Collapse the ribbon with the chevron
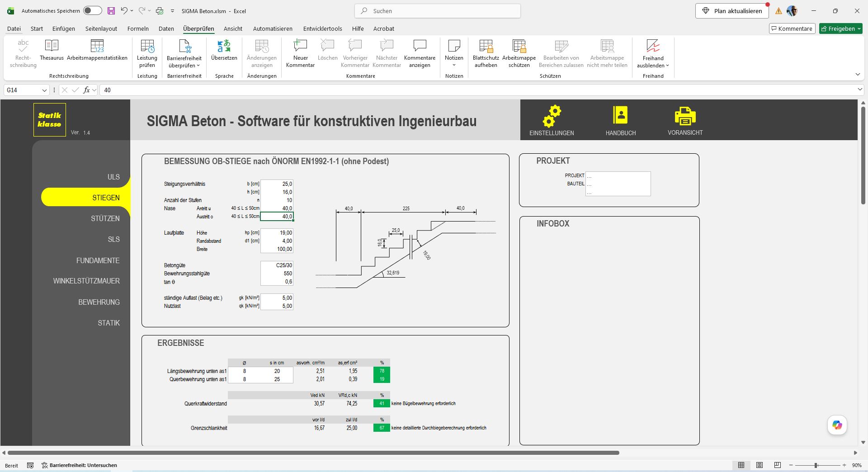Viewport: 868px width, 472px height. (x=858, y=75)
